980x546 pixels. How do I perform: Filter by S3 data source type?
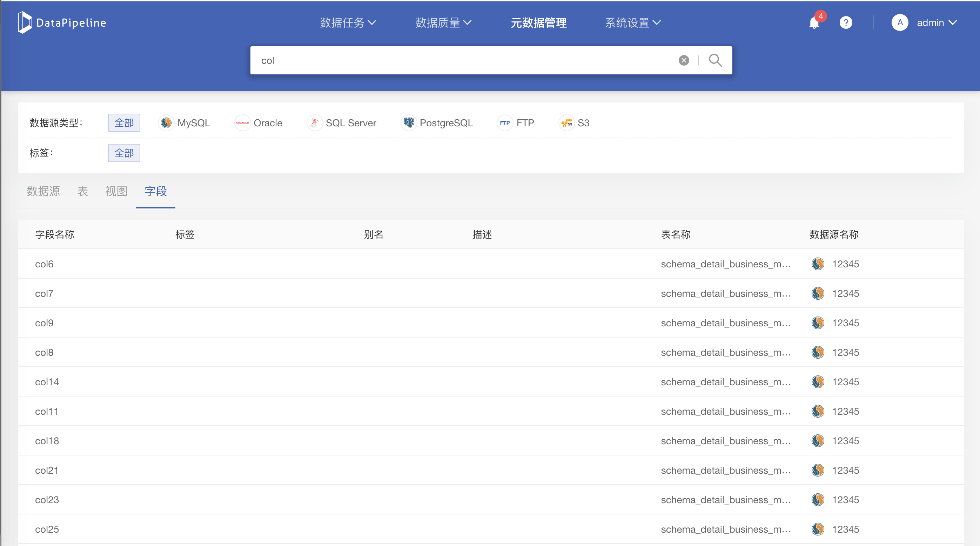pyautogui.click(x=574, y=123)
